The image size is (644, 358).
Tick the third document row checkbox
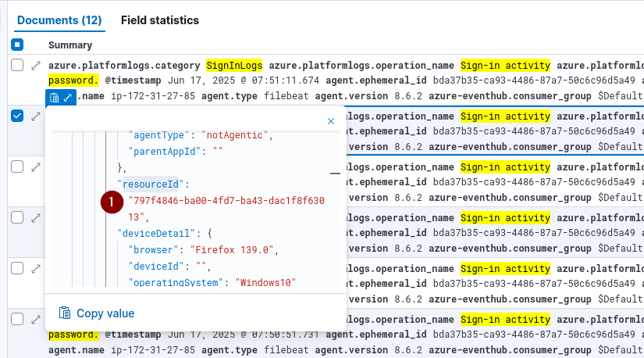pyautogui.click(x=17, y=166)
